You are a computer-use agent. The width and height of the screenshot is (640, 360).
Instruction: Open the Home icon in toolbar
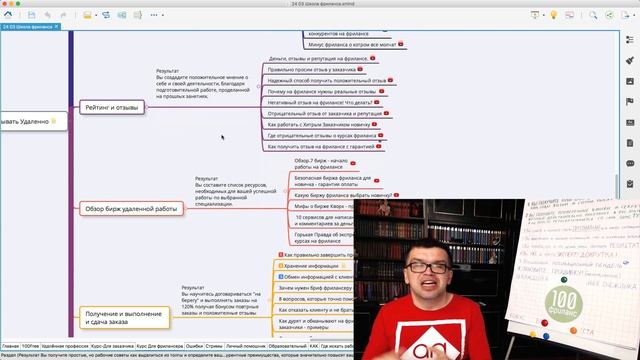click(x=8, y=15)
